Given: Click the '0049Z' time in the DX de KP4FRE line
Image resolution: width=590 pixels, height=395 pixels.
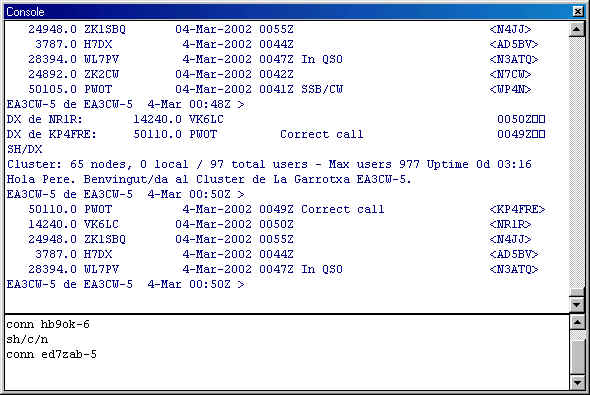Looking at the screenshot, I should pyautogui.click(x=514, y=134).
